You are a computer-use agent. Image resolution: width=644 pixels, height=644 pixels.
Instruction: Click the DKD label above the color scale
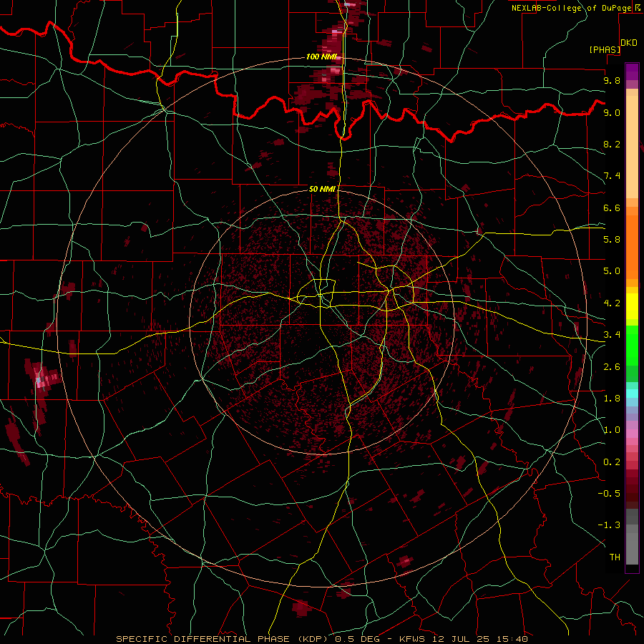click(x=629, y=42)
